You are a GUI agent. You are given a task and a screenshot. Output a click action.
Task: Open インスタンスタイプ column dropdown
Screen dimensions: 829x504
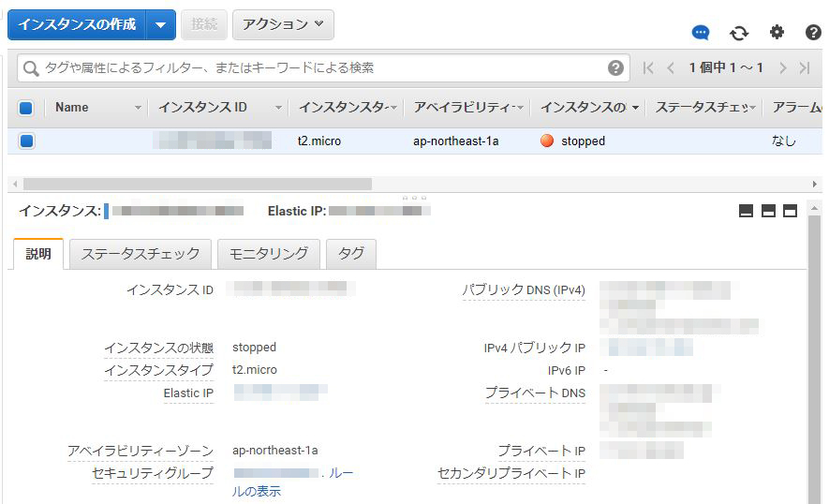pos(392,108)
